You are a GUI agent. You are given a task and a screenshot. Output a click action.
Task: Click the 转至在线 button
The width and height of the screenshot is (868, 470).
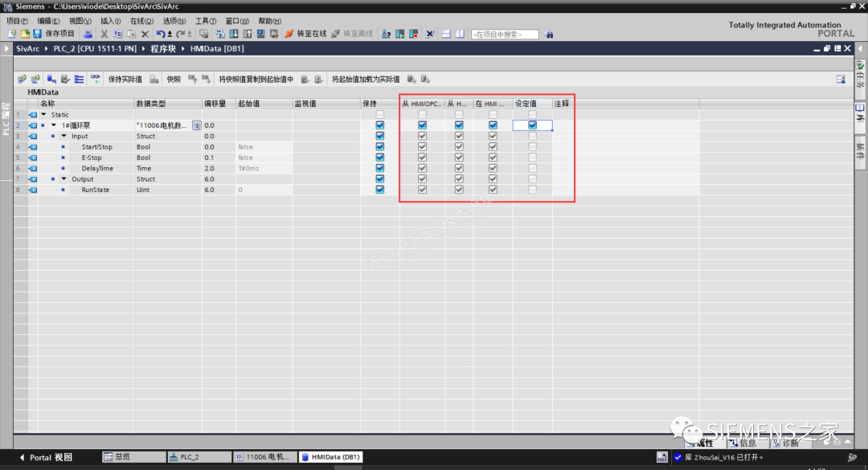pyautogui.click(x=305, y=34)
